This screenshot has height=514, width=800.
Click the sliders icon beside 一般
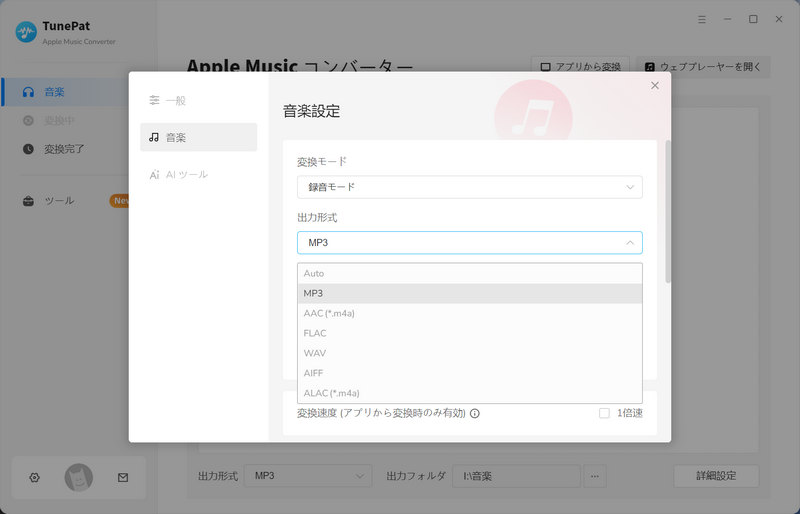click(x=154, y=100)
